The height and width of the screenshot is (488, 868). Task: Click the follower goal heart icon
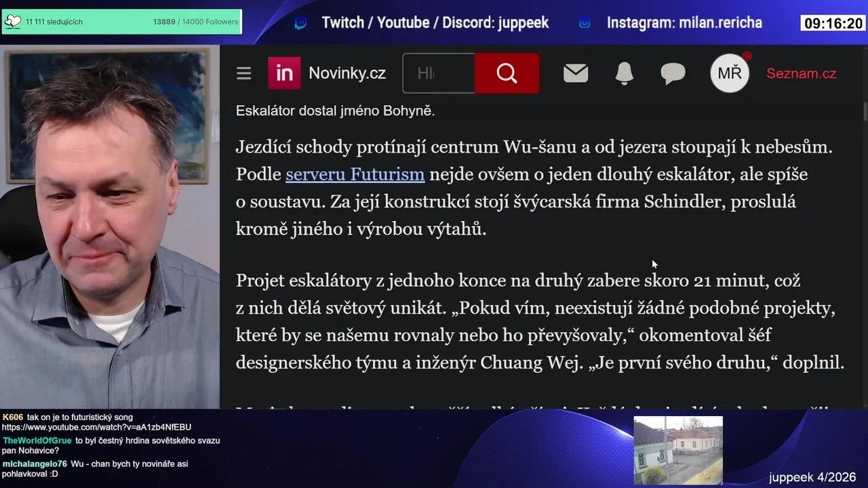pos(13,22)
